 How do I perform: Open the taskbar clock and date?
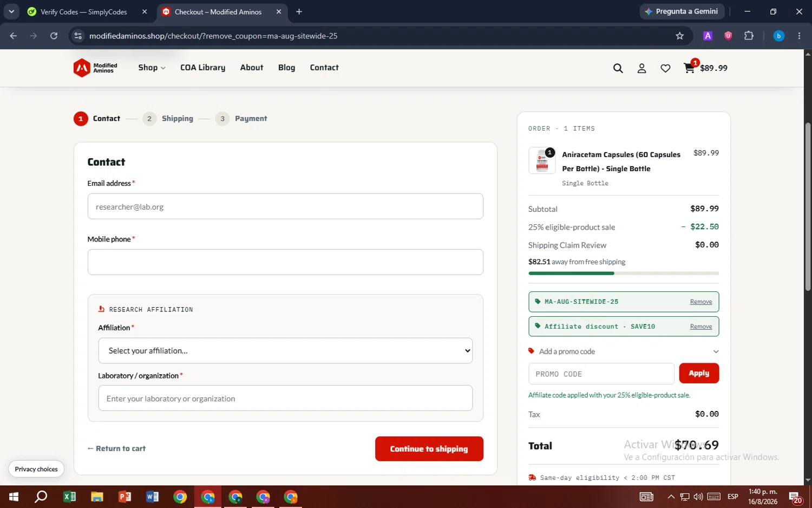763,497
